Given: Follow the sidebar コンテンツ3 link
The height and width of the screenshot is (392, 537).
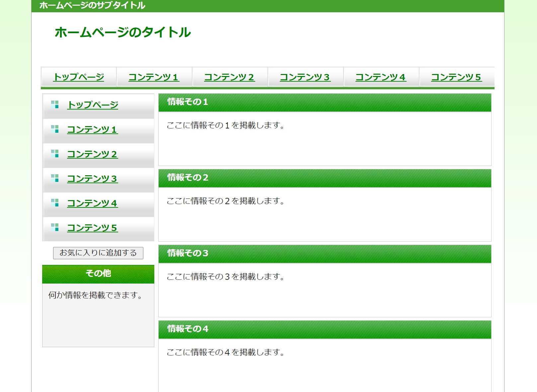Looking at the screenshot, I should click(92, 179).
